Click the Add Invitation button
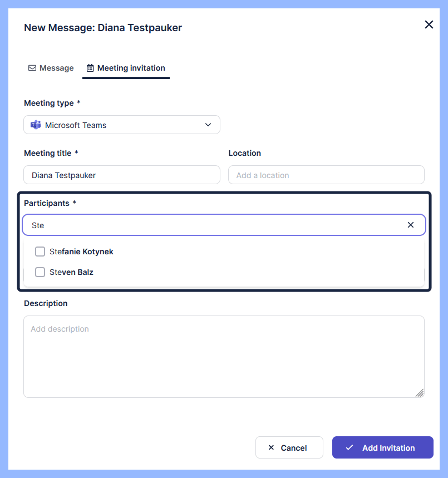Screen dimensions: 448x478 pos(382,447)
